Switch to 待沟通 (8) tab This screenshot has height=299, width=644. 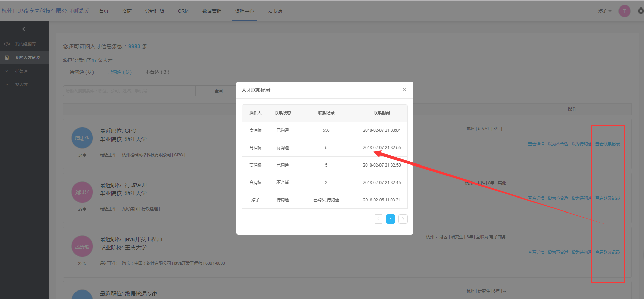[x=82, y=72]
